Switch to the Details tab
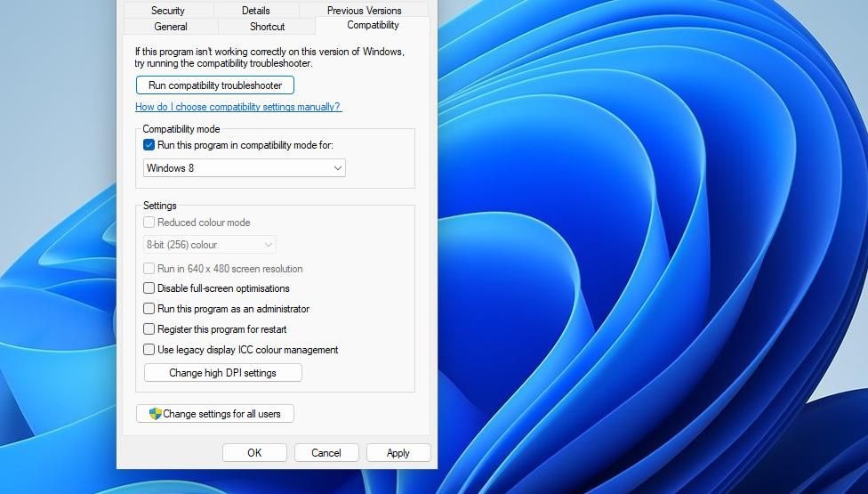868x494 pixels. pos(256,10)
